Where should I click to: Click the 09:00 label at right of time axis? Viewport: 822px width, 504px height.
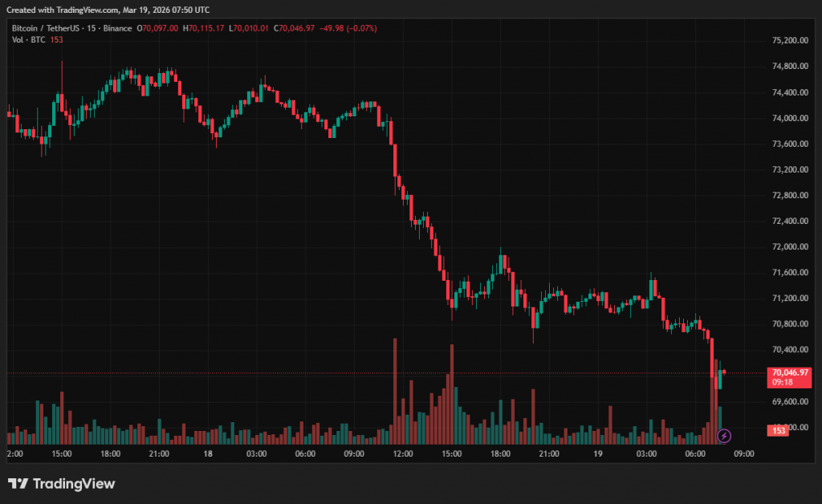pos(744,453)
